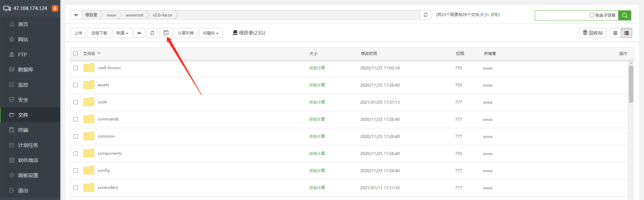Open 监控 in the sidebar
This screenshot has width=644, height=200.
30,85
